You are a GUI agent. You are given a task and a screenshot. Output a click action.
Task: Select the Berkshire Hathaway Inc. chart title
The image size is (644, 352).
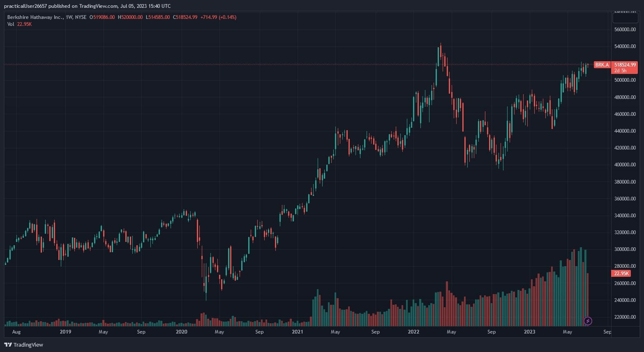[35, 17]
